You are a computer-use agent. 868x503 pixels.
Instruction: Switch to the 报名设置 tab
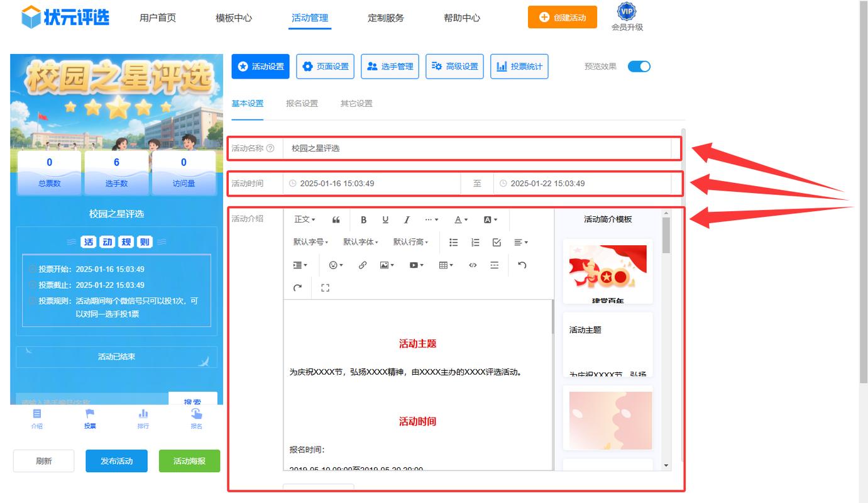tap(302, 104)
